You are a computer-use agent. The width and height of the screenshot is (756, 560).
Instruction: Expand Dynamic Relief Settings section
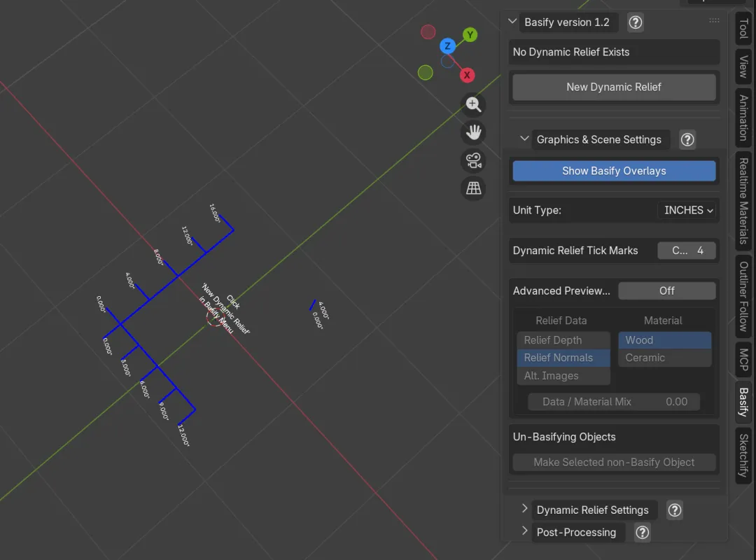[x=524, y=509]
